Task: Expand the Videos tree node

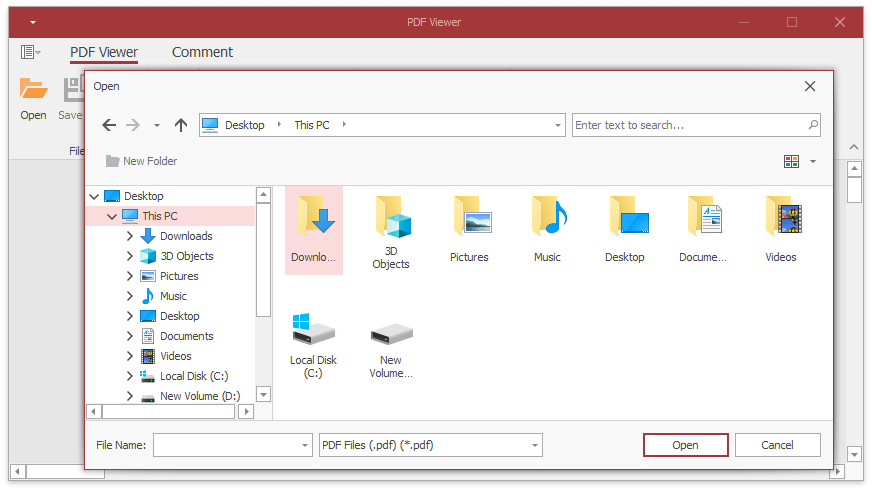Action: click(x=130, y=356)
